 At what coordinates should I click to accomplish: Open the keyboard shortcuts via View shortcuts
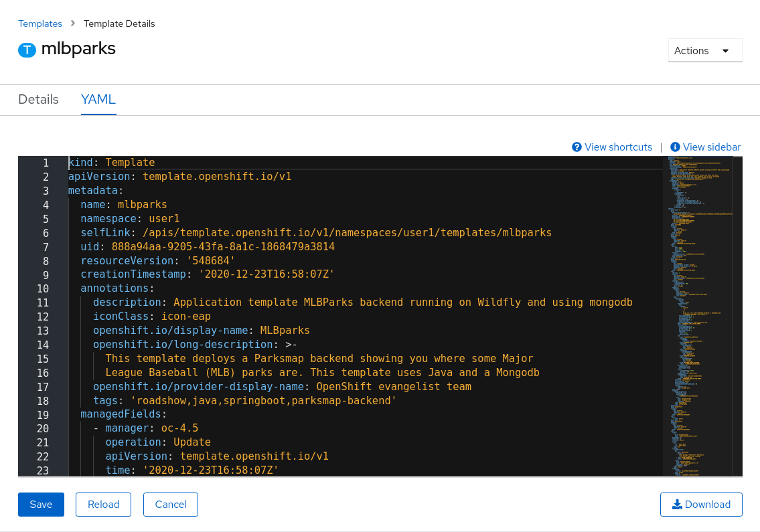(x=617, y=147)
